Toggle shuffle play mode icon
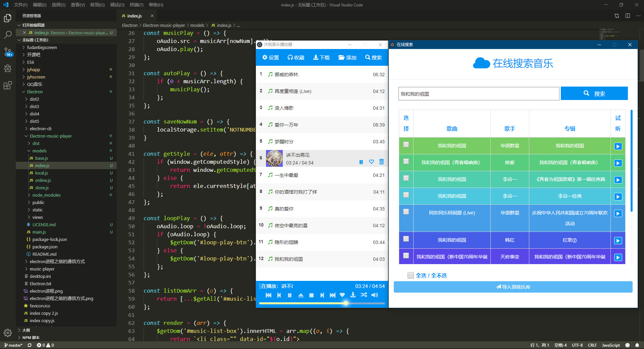The height and width of the screenshot is (349, 644). pyautogui.click(x=364, y=295)
